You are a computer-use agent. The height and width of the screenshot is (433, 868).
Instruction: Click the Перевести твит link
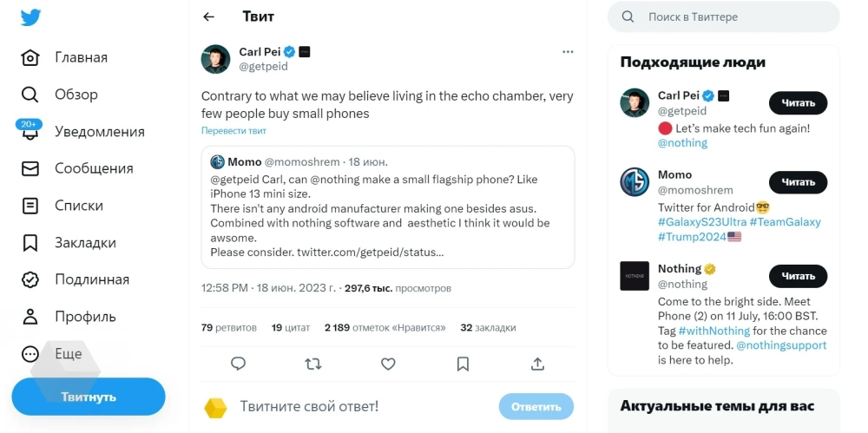(233, 131)
